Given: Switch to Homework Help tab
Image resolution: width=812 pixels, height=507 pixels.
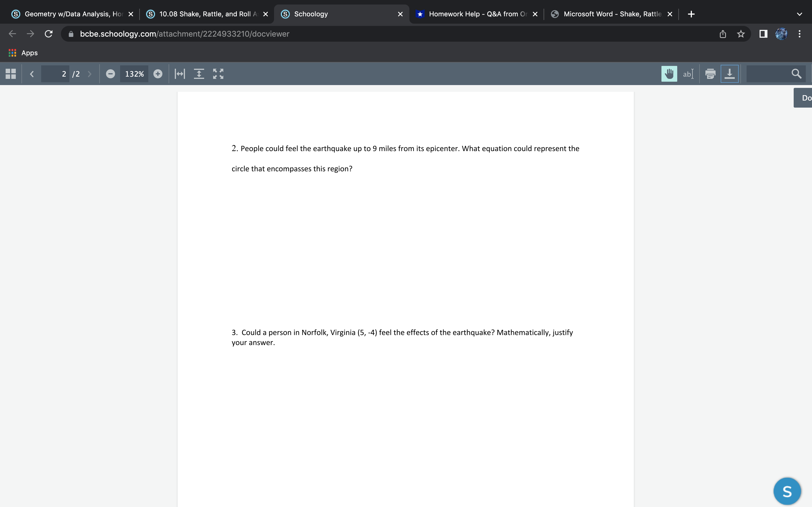Looking at the screenshot, I should pyautogui.click(x=476, y=14).
